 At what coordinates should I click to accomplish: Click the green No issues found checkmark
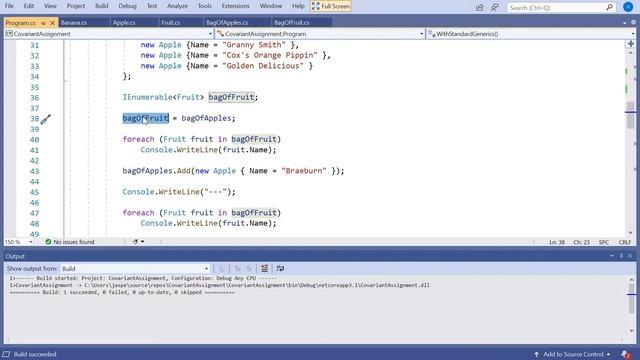click(48, 242)
